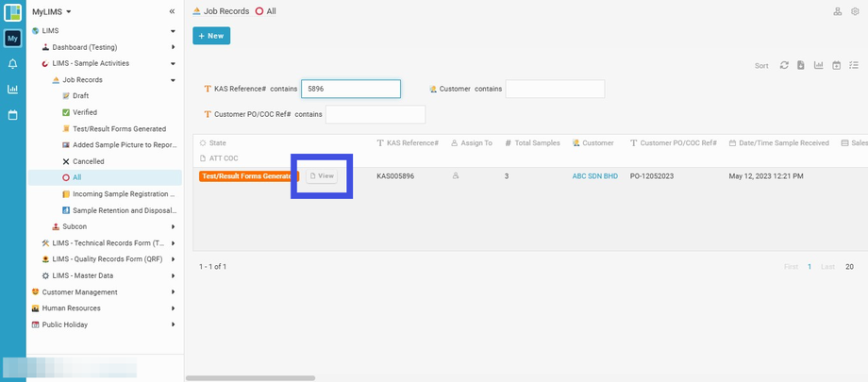This screenshot has height=382, width=868.
Task: Click the Assign To column header
Action: click(472, 142)
